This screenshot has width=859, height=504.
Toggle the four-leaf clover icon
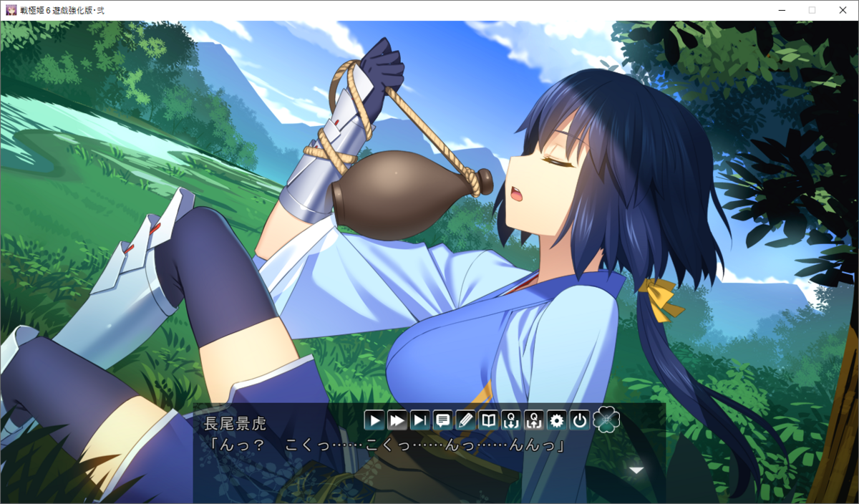point(606,420)
